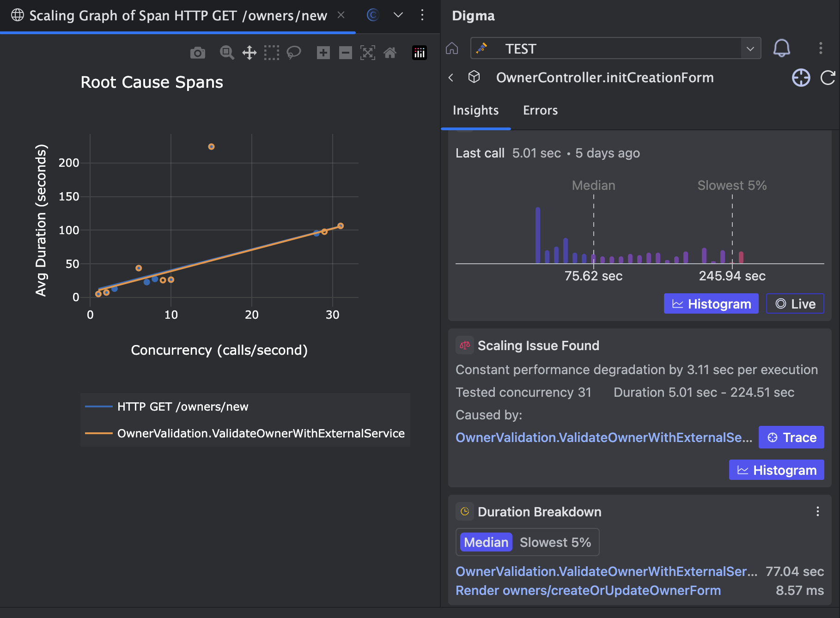Click the 75.62 sec median value

click(x=594, y=276)
